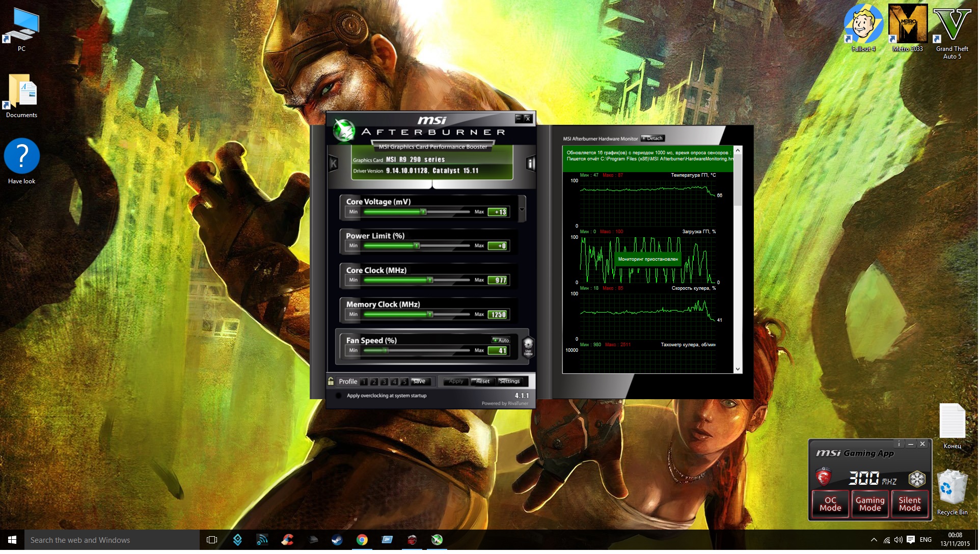Open the Recycle Bin
This screenshot has width=980, height=554.
point(952,493)
